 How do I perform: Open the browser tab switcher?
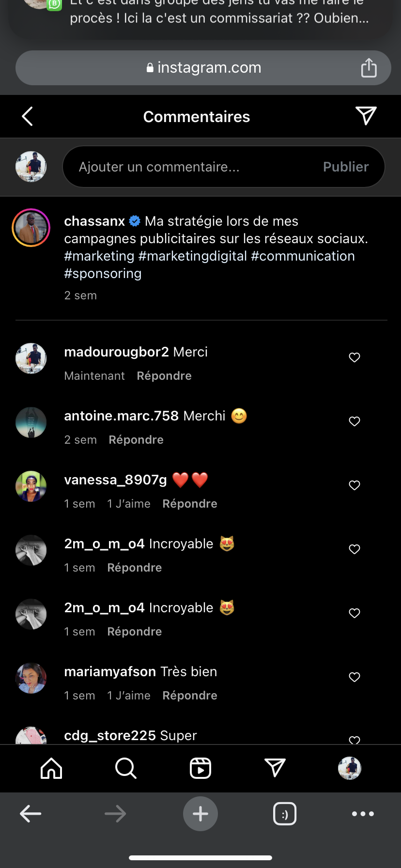click(285, 814)
